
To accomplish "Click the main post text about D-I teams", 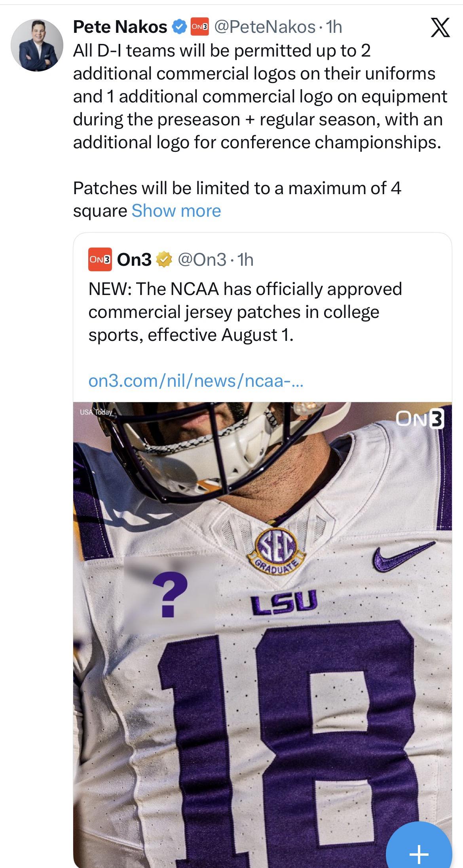I will pos(259,96).
